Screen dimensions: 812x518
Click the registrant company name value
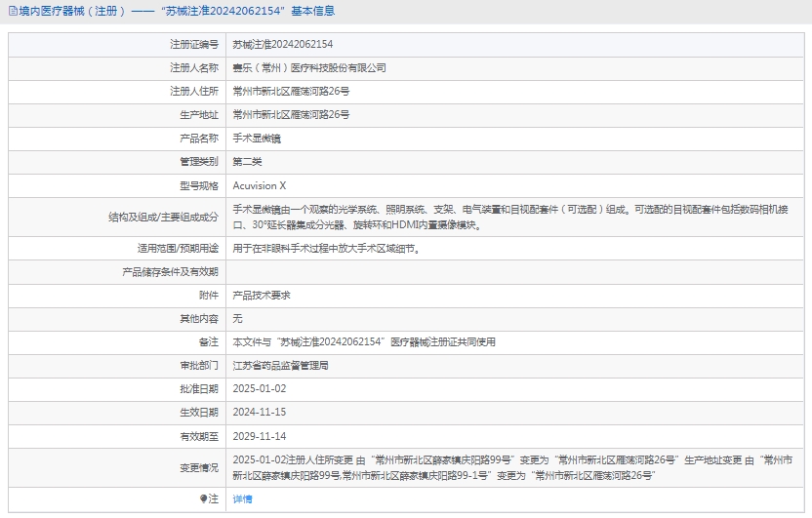point(308,68)
